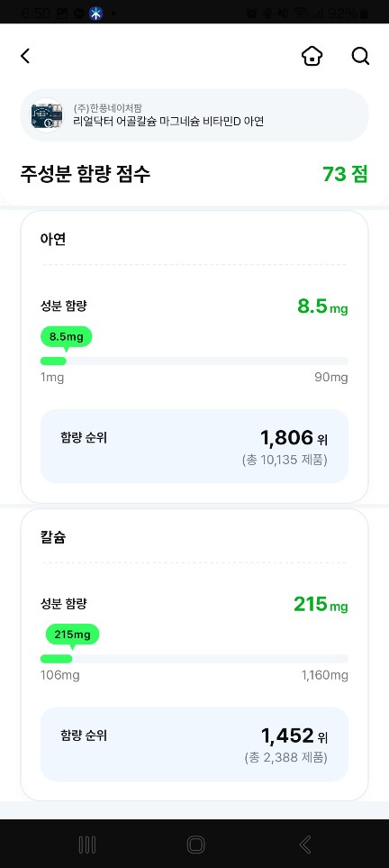Tap 주성분 함량 점수 title
The image size is (389, 868).
pos(86,174)
